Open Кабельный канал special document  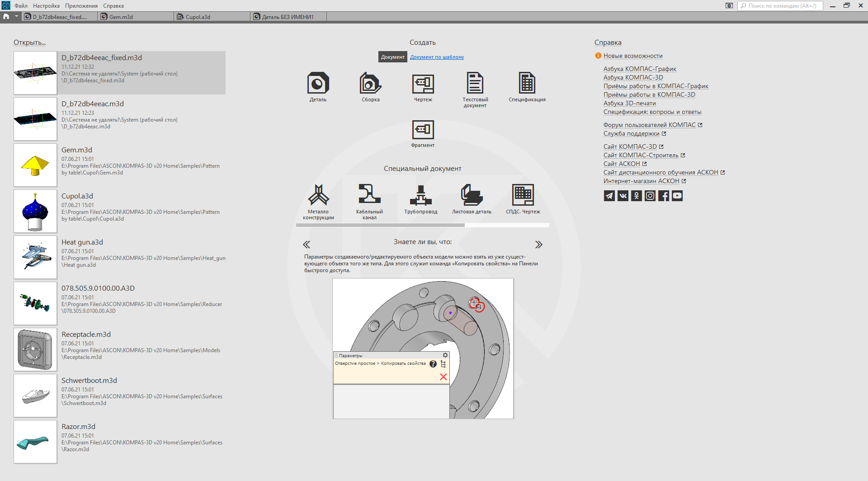coord(369,202)
